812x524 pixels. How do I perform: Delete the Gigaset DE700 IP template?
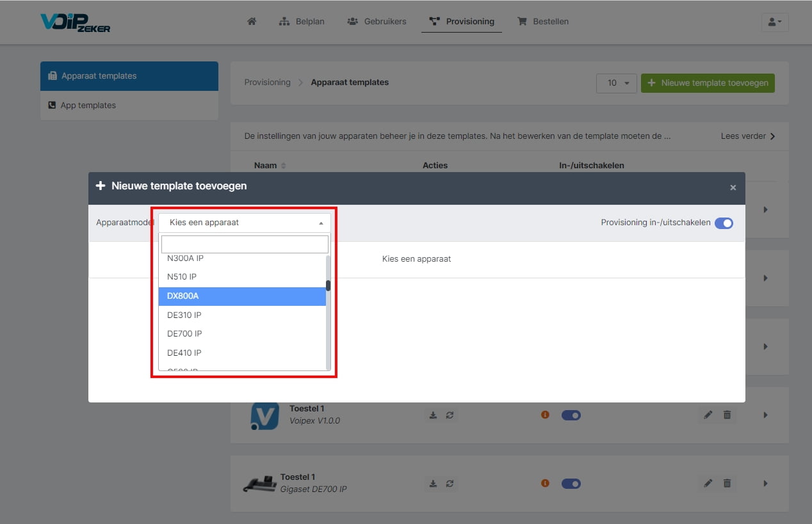coord(727,484)
